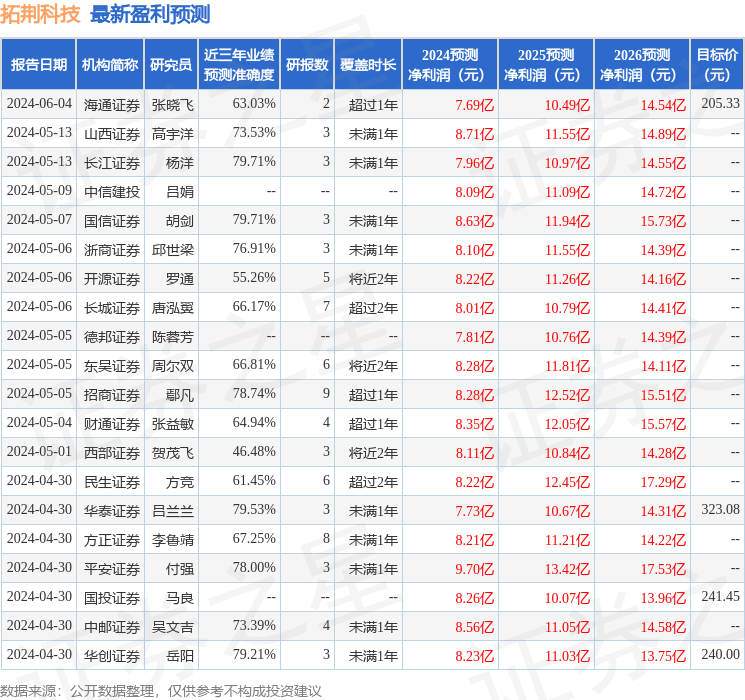Viewport: 745px width, 700px height.
Task: Select the 海通证券 institution cell
Action: 112,105
